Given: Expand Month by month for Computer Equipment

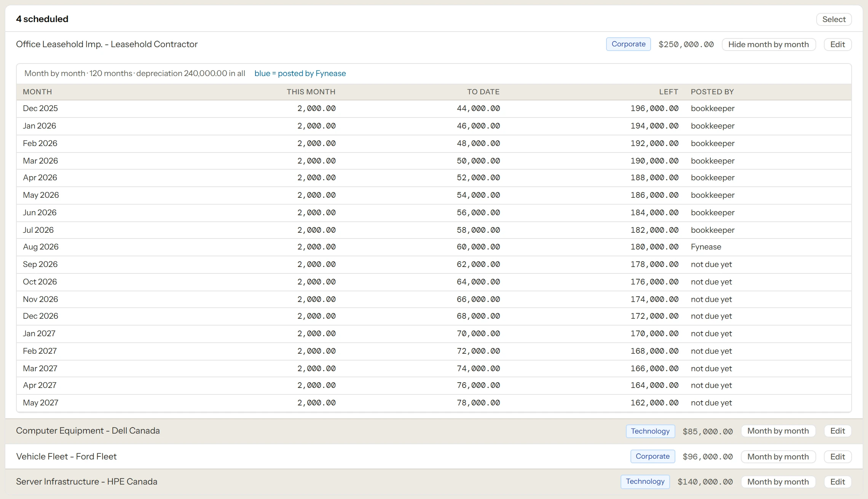Looking at the screenshot, I should [x=778, y=431].
